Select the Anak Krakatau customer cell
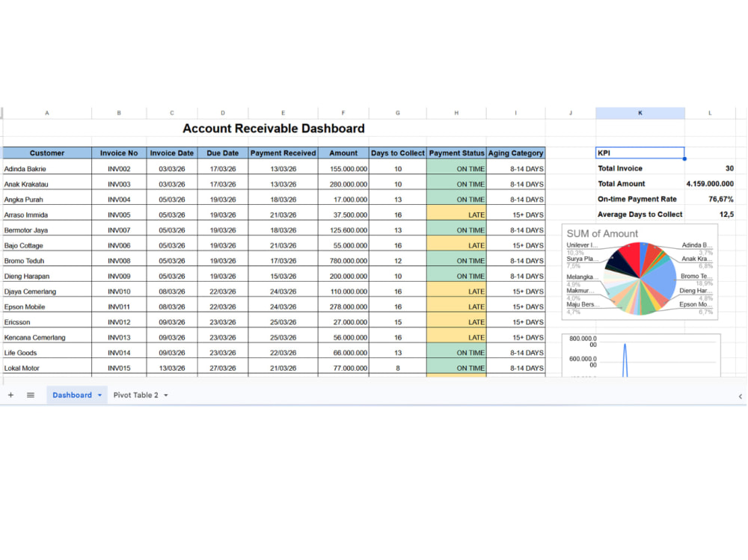 point(47,184)
